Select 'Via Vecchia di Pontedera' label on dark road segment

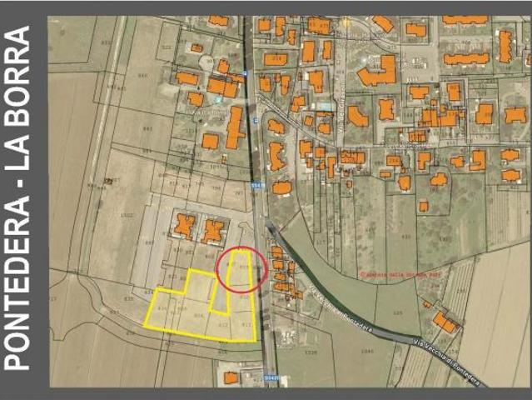pos(447,362)
